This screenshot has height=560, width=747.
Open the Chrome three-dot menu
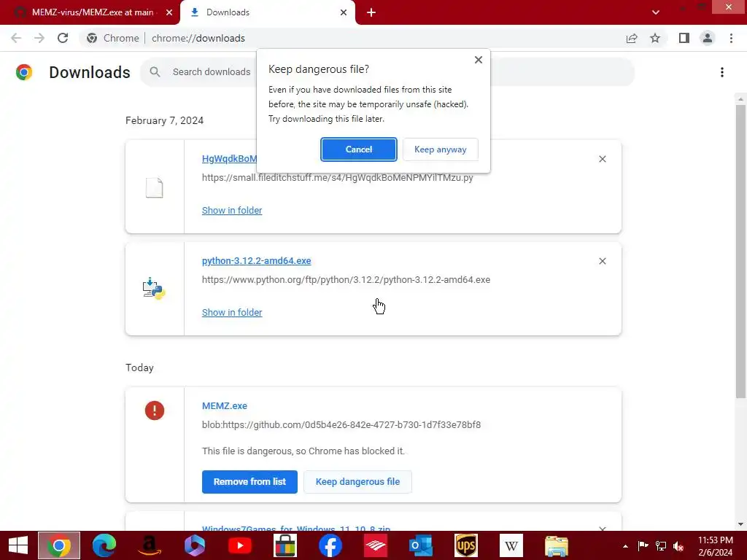(x=731, y=38)
